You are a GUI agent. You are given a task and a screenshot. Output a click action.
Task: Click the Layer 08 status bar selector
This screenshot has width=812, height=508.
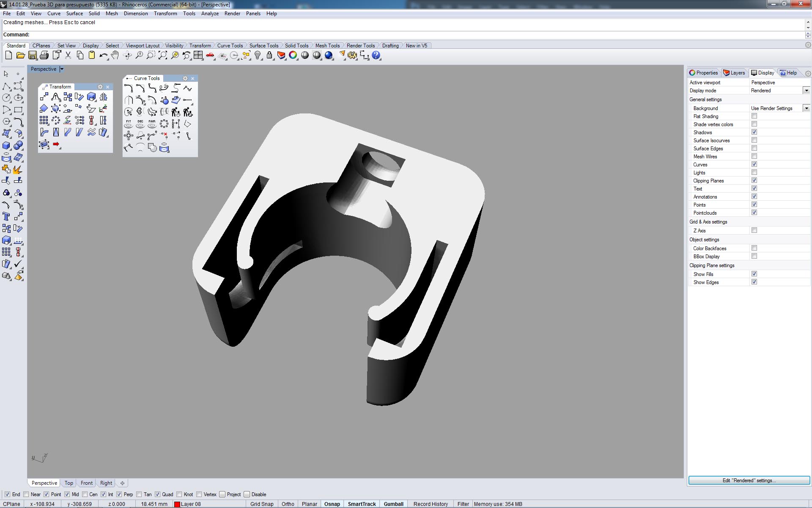coord(208,504)
